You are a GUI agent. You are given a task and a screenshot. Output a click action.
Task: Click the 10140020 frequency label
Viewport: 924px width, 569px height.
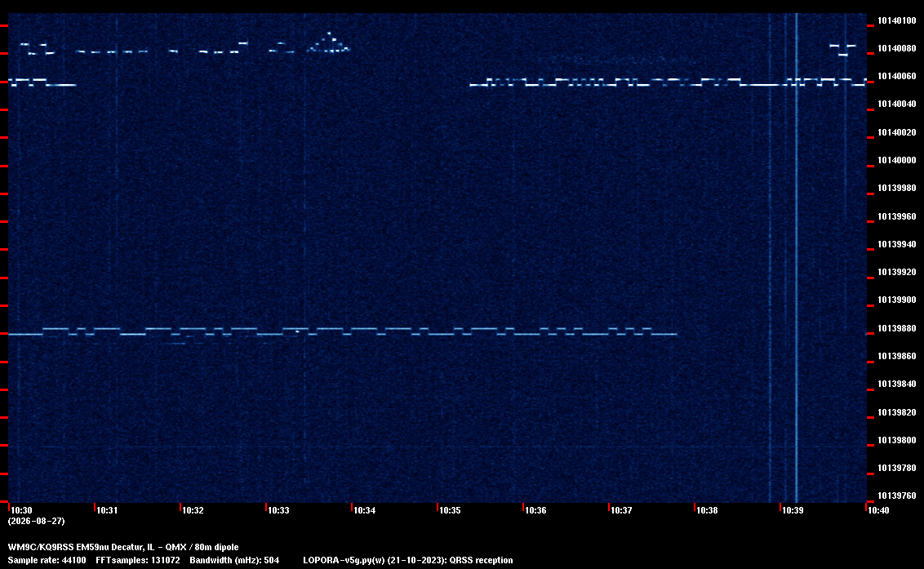tap(897, 132)
